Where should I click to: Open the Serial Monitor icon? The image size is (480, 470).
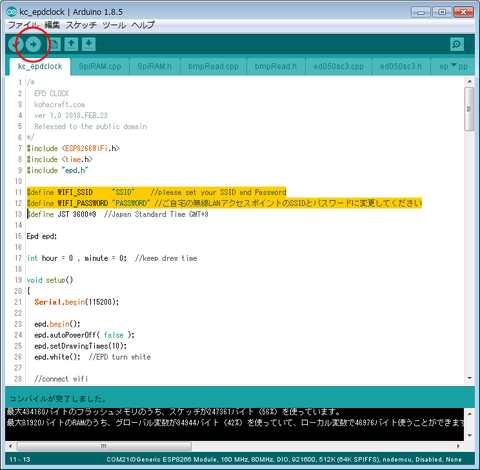457,44
